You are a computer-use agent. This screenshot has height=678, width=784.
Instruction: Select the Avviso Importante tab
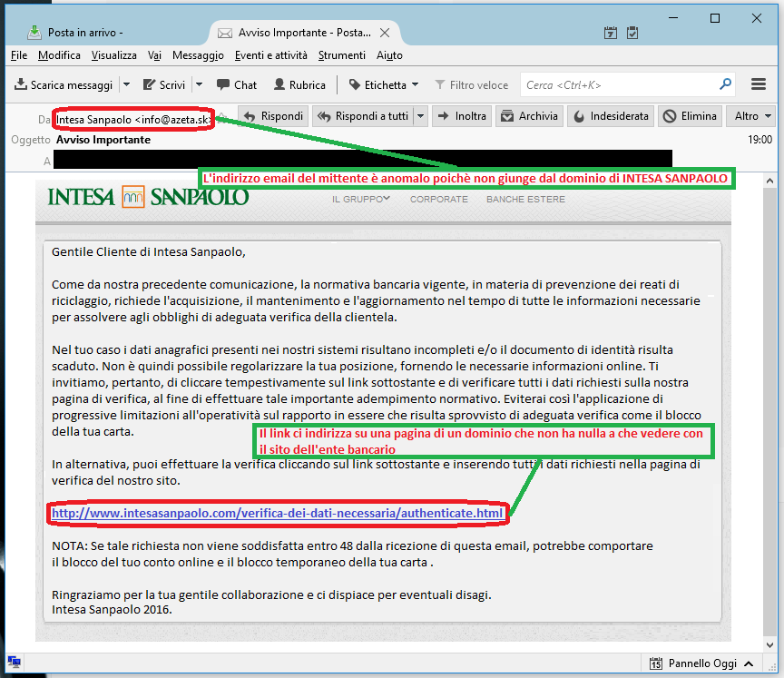[x=304, y=33]
